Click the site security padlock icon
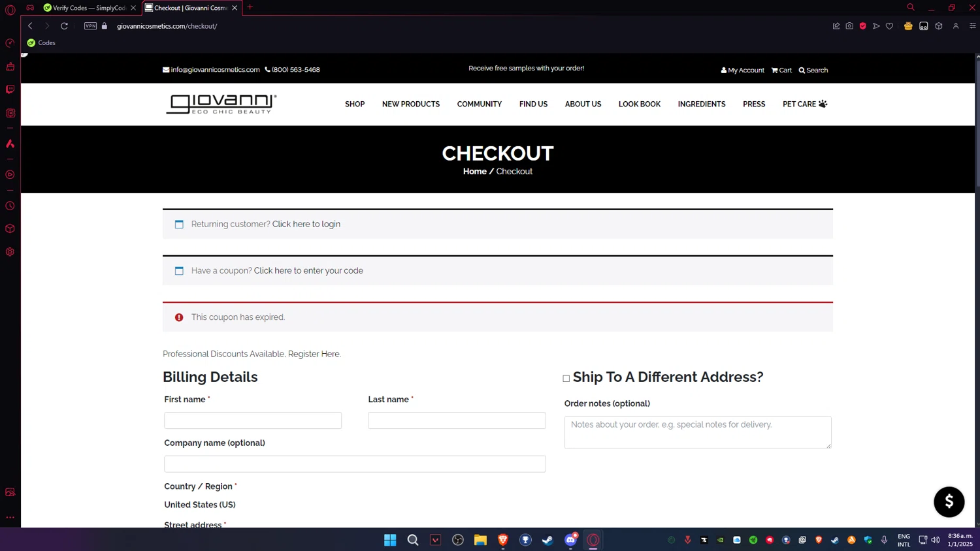This screenshot has width=980, height=551. coord(105,26)
